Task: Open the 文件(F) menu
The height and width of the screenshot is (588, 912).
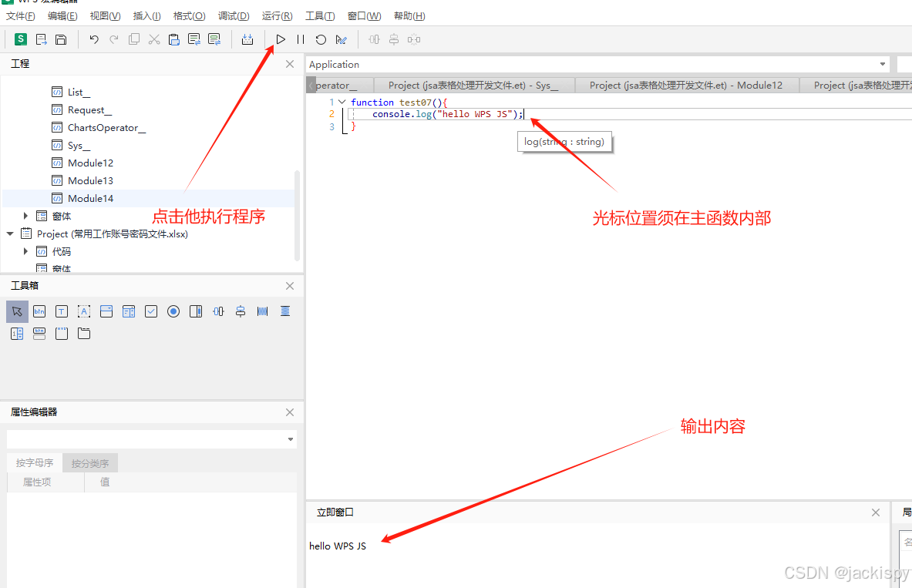Action: 20,15
